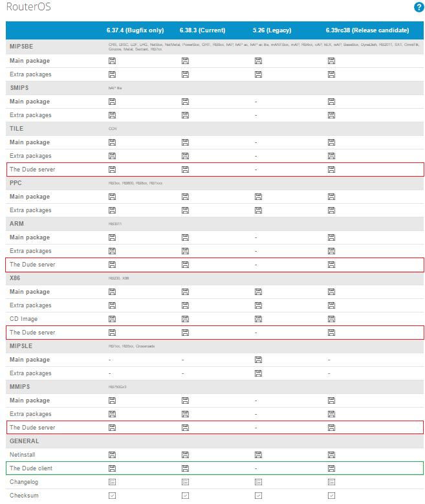Download X86 Extra packages for 6.39rc38
425x504 pixels.
tap(331, 305)
